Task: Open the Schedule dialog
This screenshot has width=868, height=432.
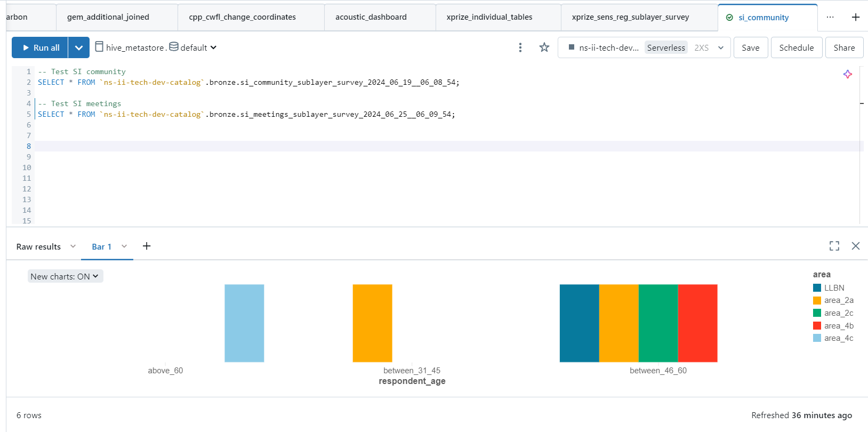Action: tap(797, 47)
